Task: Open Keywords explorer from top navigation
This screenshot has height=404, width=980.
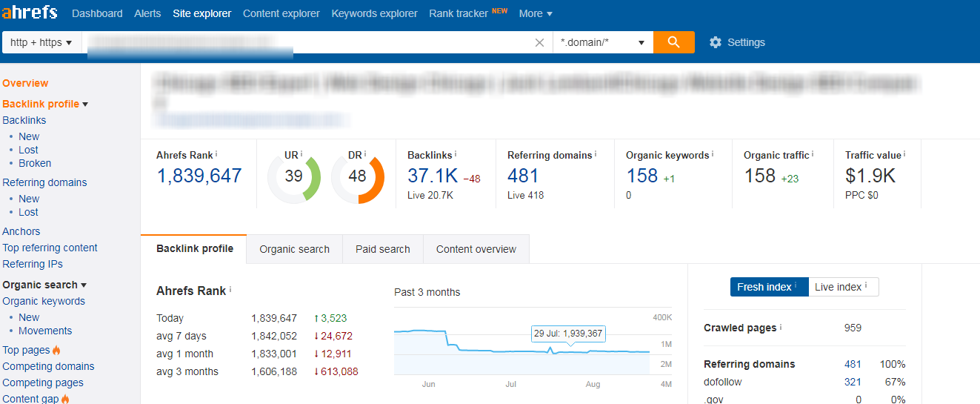Action: [374, 13]
